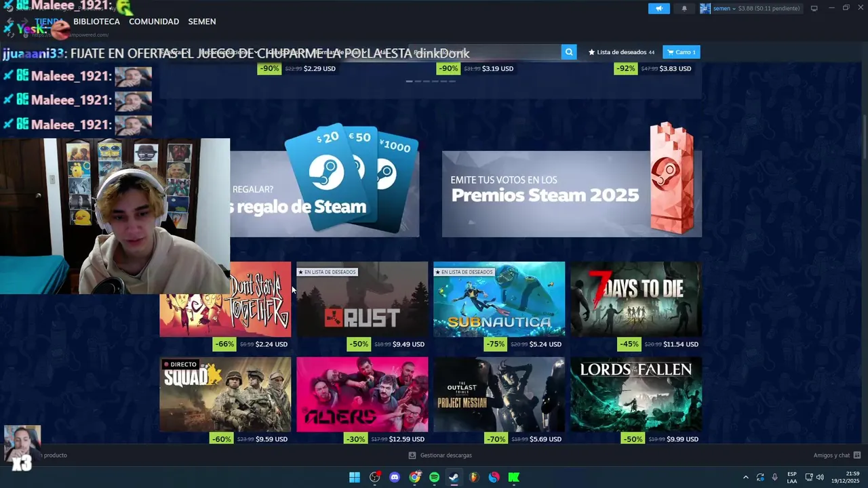868x488 pixels.
Task: Open the Premios Steam 2025 banner
Action: pos(572,193)
